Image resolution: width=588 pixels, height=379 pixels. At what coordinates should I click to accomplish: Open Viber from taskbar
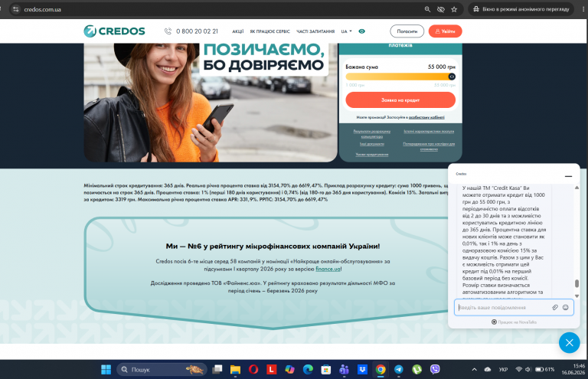coord(435,370)
